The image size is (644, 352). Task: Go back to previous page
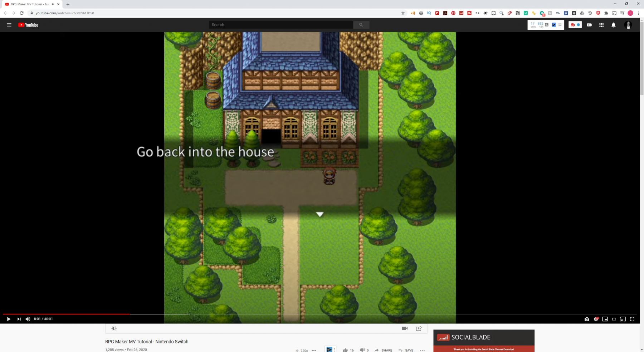click(x=5, y=13)
